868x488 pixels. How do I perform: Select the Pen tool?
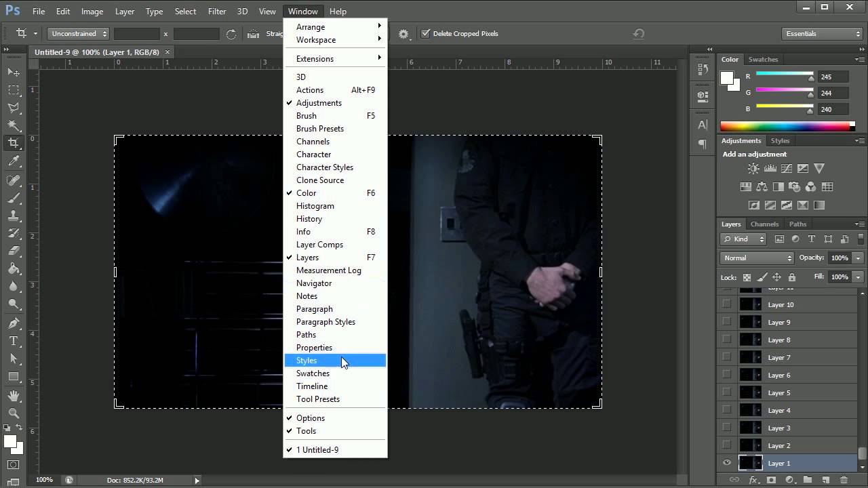(x=14, y=323)
